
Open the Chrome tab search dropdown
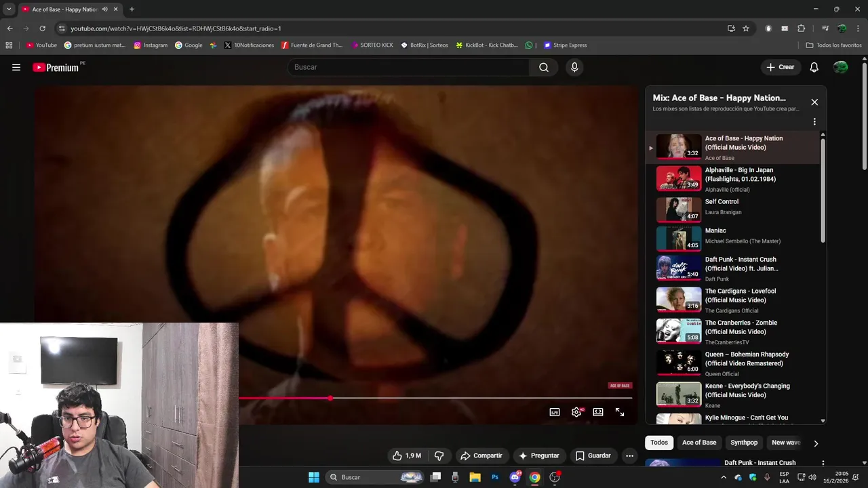(9, 9)
